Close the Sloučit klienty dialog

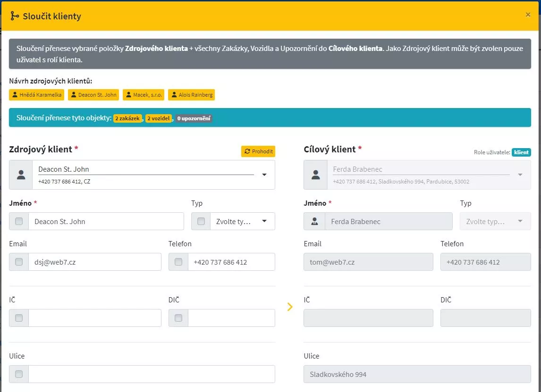tap(527, 15)
